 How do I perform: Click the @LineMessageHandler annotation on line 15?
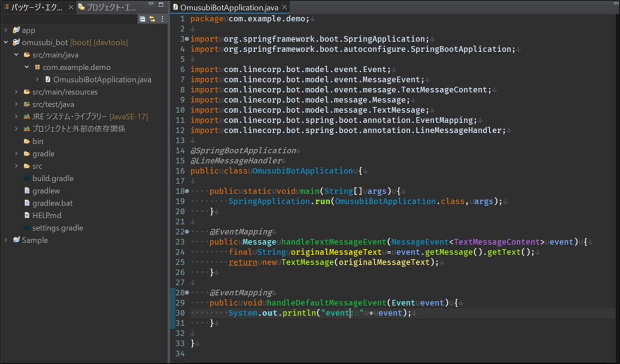[x=236, y=161]
